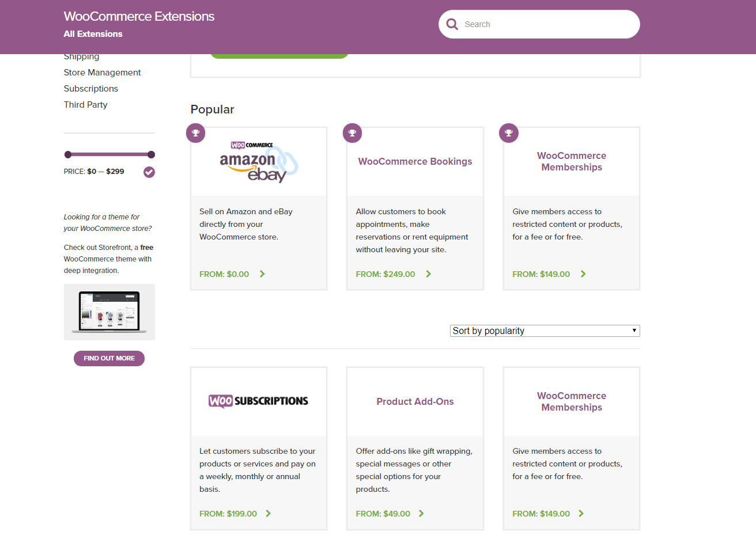The image size is (756, 539).
Task: Click the trophy badge on popular Memberships card
Action: [509, 133]
